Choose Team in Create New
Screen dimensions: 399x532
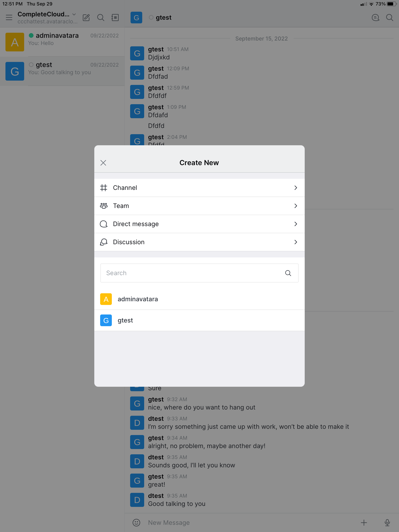[x=199, y=206]
